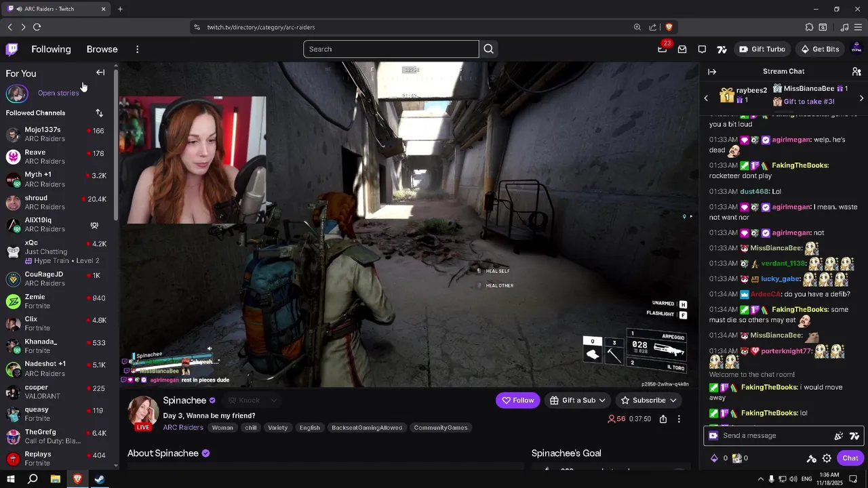Viewport: 868px width, 488px height.
Task: Open the more options dots beside Browse
Action: [137, 49]
